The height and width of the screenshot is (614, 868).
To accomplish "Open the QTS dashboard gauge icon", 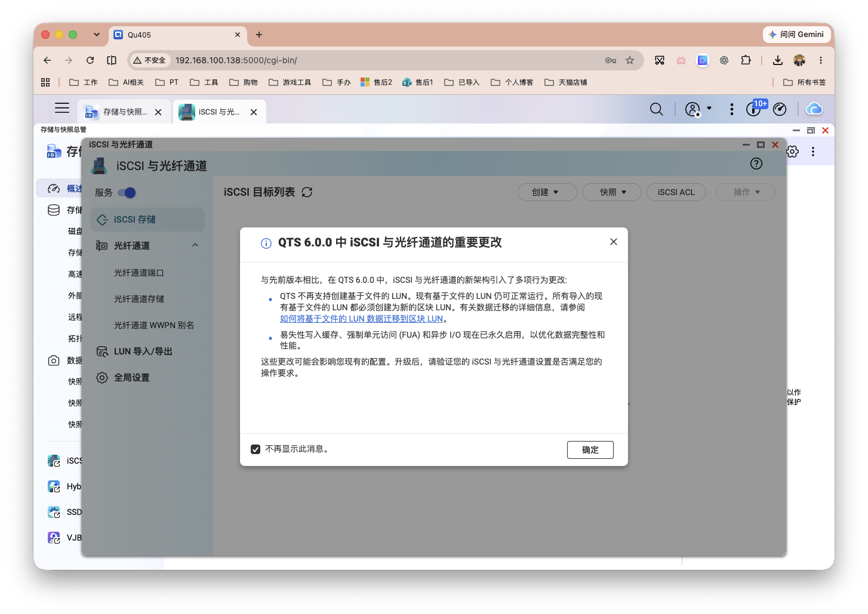I will pos(780,109).
